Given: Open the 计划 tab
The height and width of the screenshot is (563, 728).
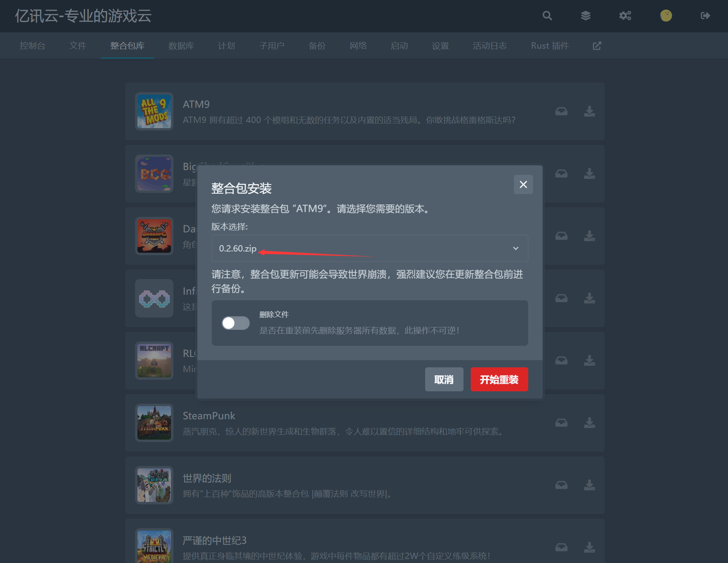Looking at the screenshot, I should (226, 46).
